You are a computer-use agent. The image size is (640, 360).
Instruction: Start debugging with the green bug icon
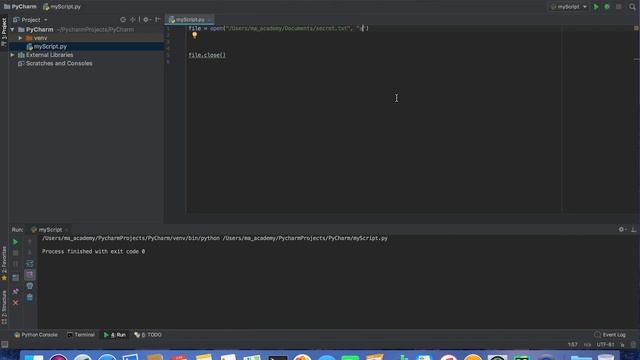point(607,7)
